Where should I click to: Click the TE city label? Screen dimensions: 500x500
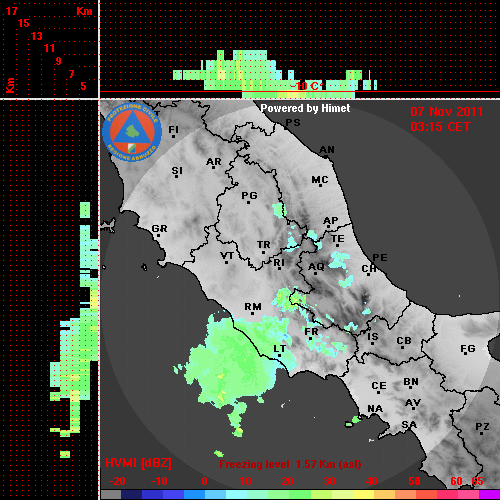click(338, 239)
